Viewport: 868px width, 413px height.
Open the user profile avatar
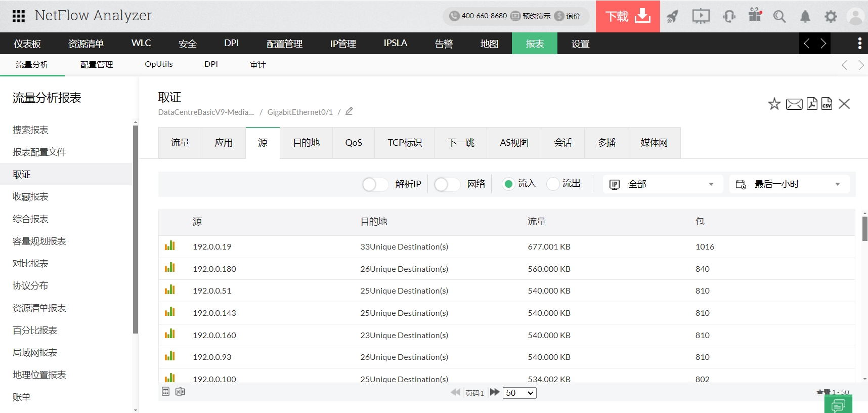855,17
